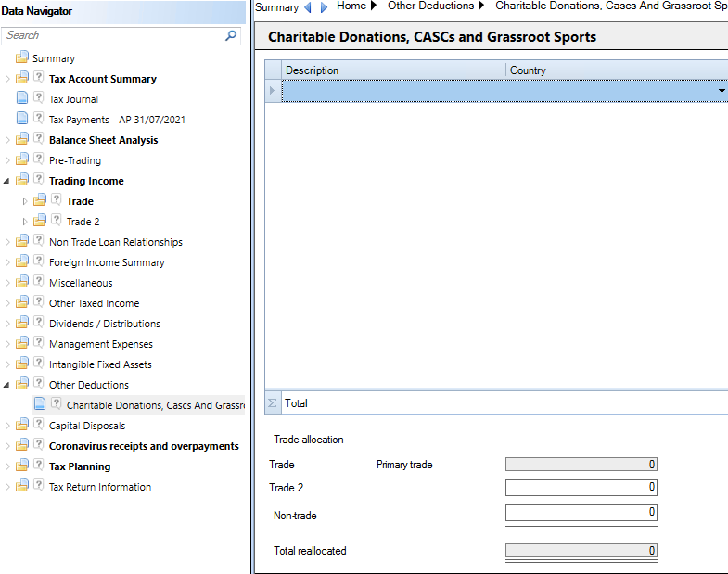Click the Pre-Trading folder icon
Viewport: 728px width, 574px height.
click(22, 159)
